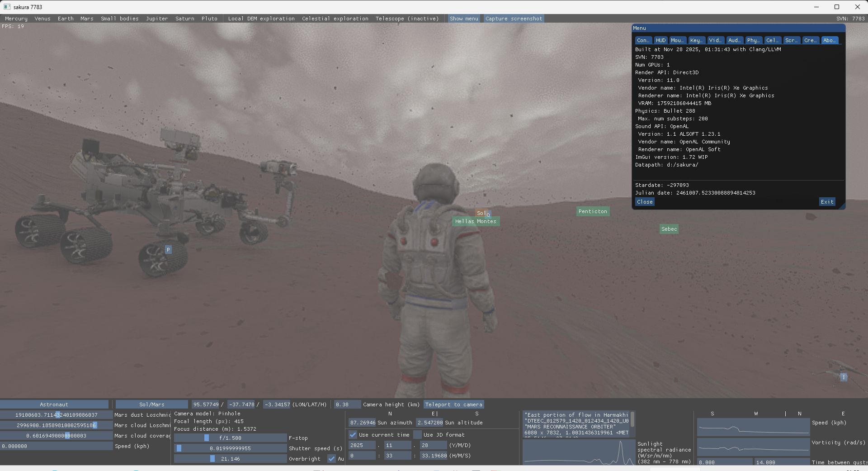Click the Sun azimuth value field

pos(362,423)
